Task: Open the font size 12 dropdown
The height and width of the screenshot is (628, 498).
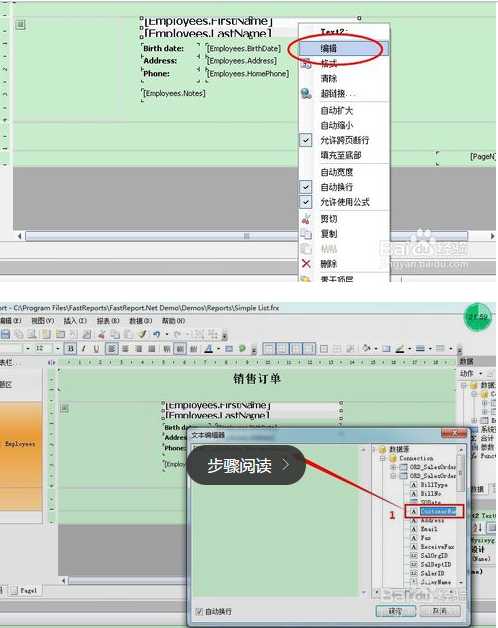Action: click(58, 348)
